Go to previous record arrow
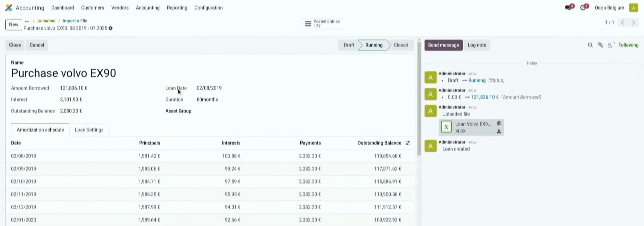 click(623, 23)
